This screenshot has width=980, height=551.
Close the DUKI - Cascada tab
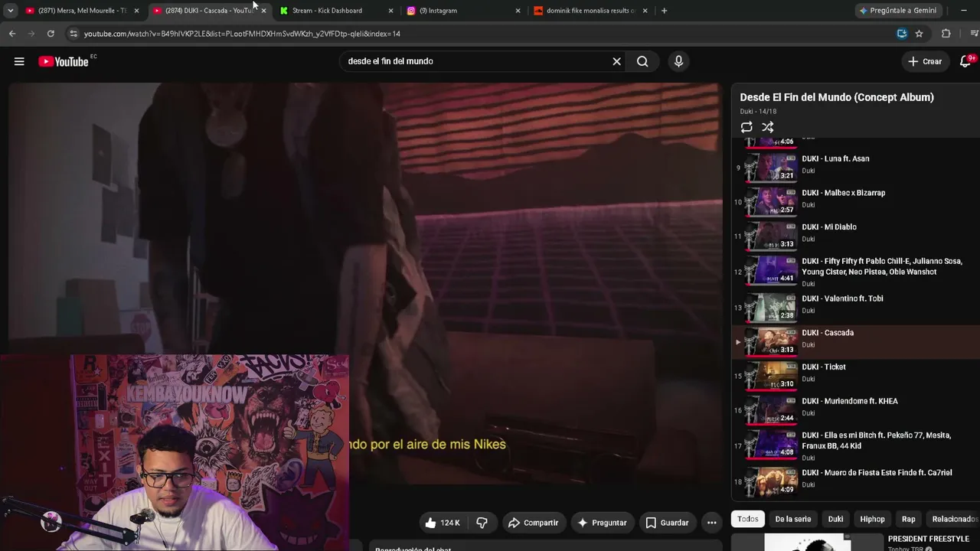(x=263, y=11)
